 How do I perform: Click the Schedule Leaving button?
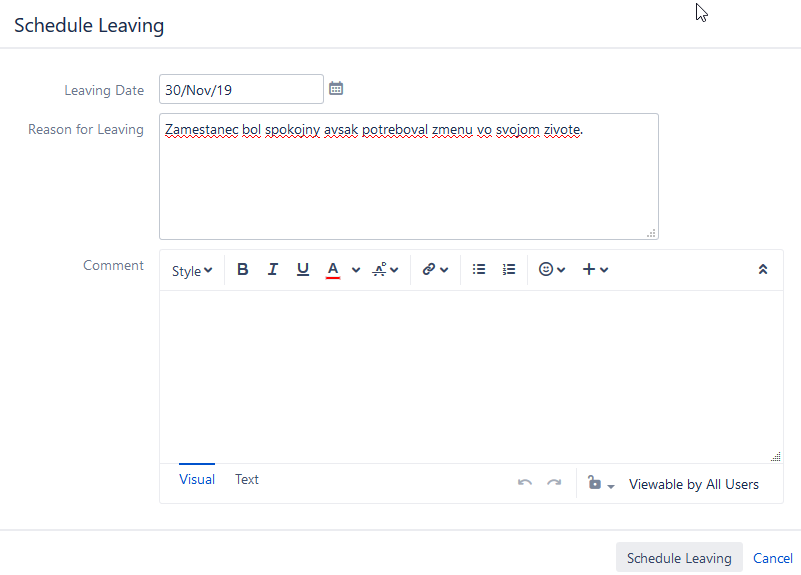coord(679,559)
